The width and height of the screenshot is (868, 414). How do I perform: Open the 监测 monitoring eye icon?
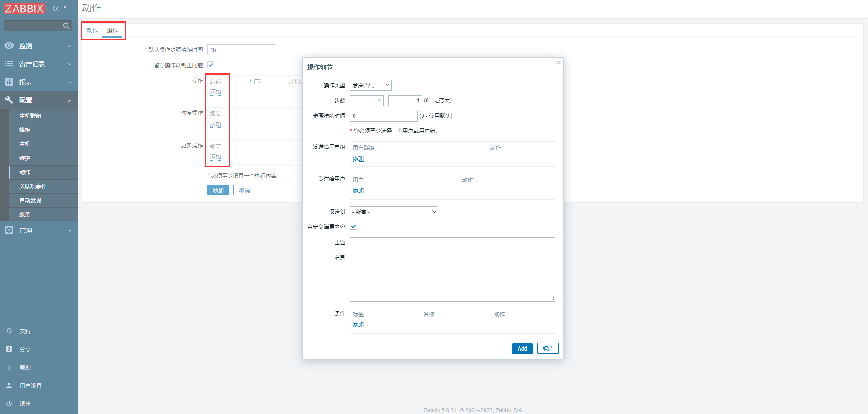tap(9, 46)
